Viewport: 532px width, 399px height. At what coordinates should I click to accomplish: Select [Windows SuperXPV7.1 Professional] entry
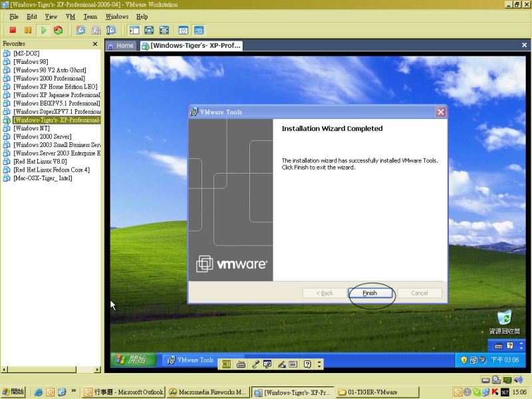tap(57, 112)
